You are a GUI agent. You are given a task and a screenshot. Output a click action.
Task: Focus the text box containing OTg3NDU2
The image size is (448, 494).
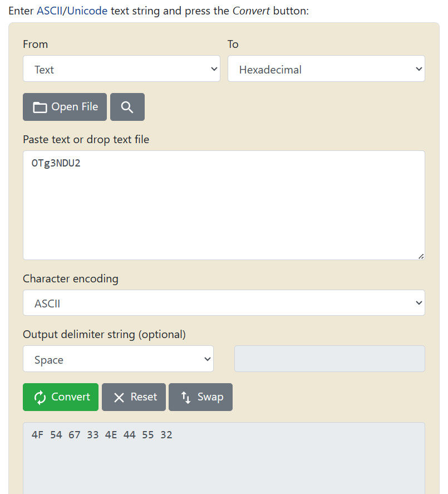coord(224,205)
